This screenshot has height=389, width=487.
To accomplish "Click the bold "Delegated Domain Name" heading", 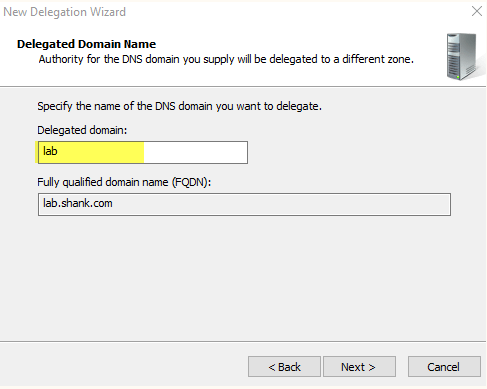I will [86, 44].
